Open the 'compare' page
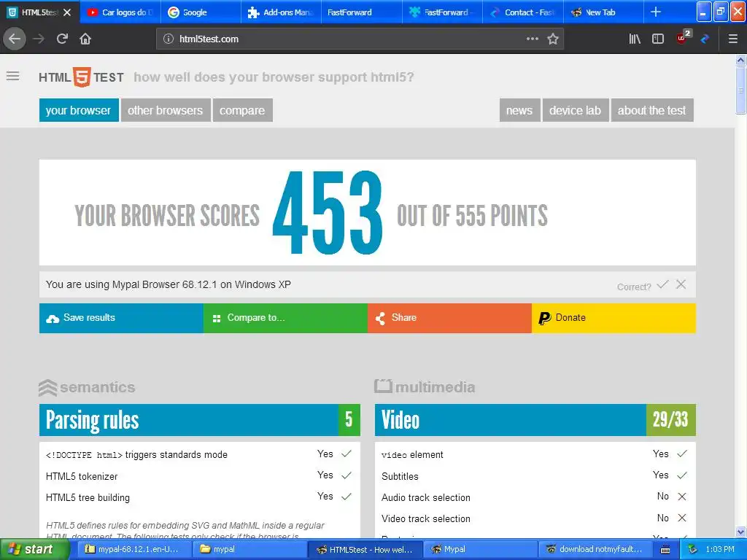 click(x=242, y=111)
